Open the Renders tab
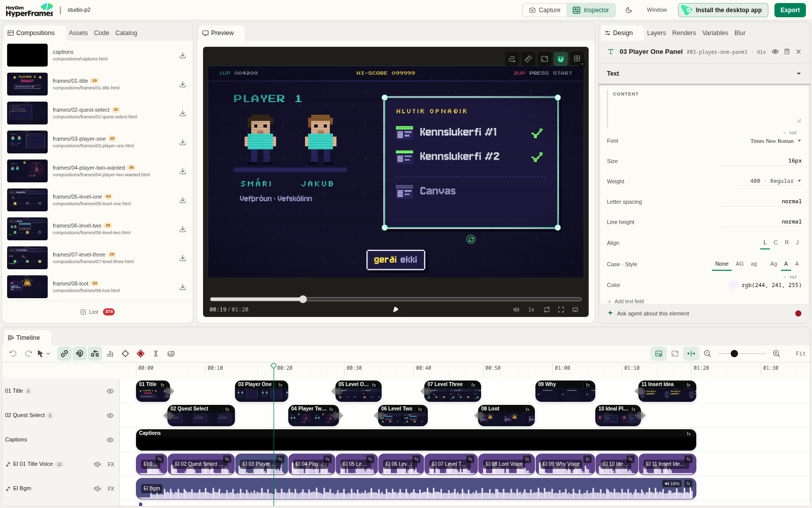812x508 pixels. click(684, 33)
